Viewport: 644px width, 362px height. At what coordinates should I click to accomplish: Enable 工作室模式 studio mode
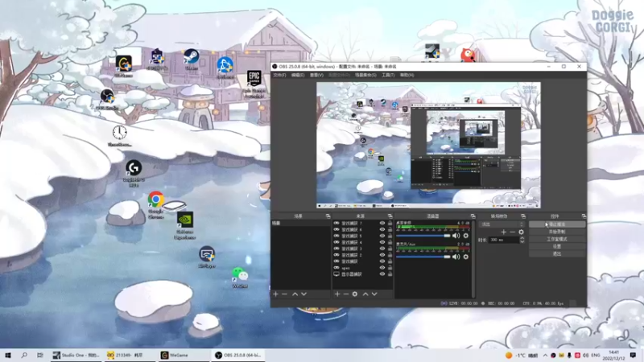(x=557, y=239)
